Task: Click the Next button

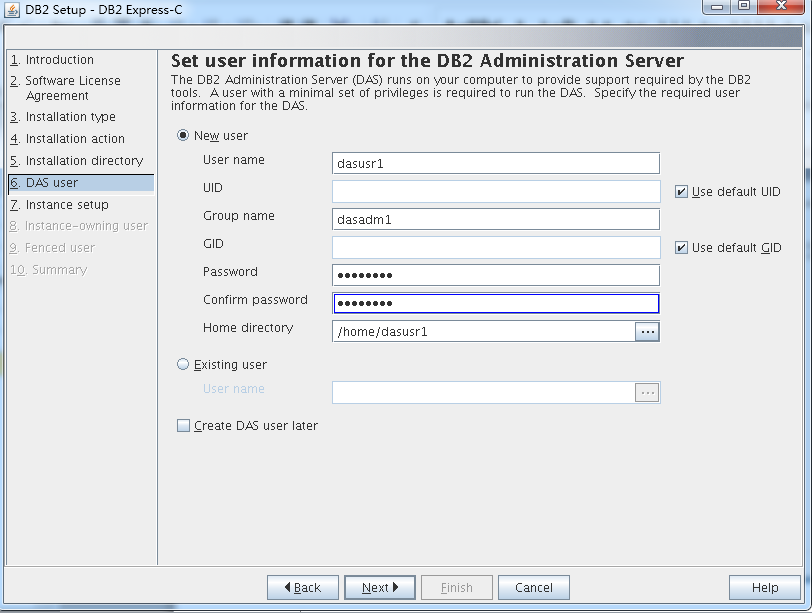Action: [380, 588]
